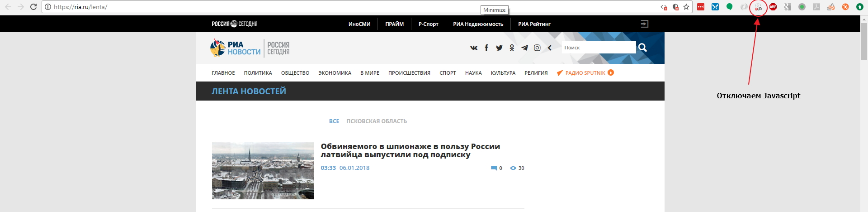Open site info icon in address bar
This screenshot has width=868, height=212.
click(x=48, y=7)
